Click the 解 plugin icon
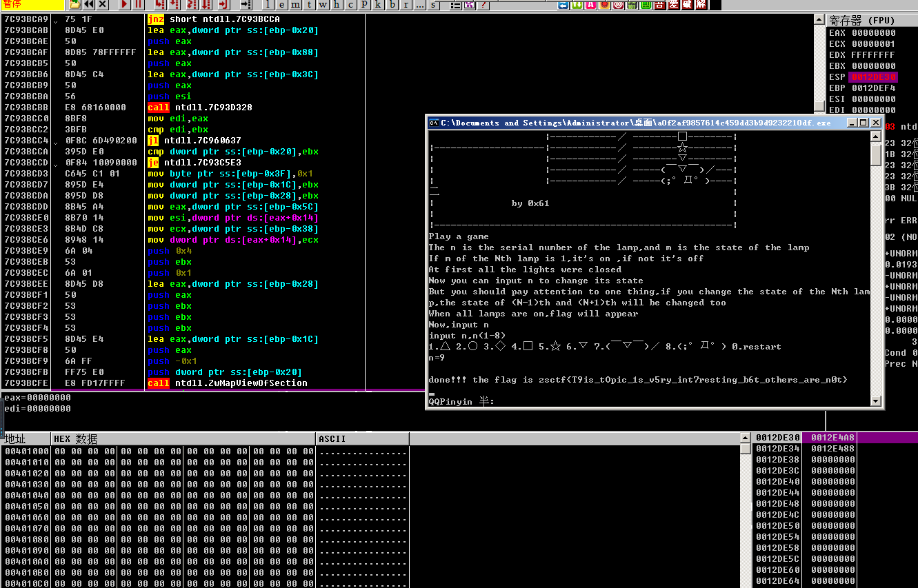The width and height of the screenshot is (918, 588). [701, 5]
